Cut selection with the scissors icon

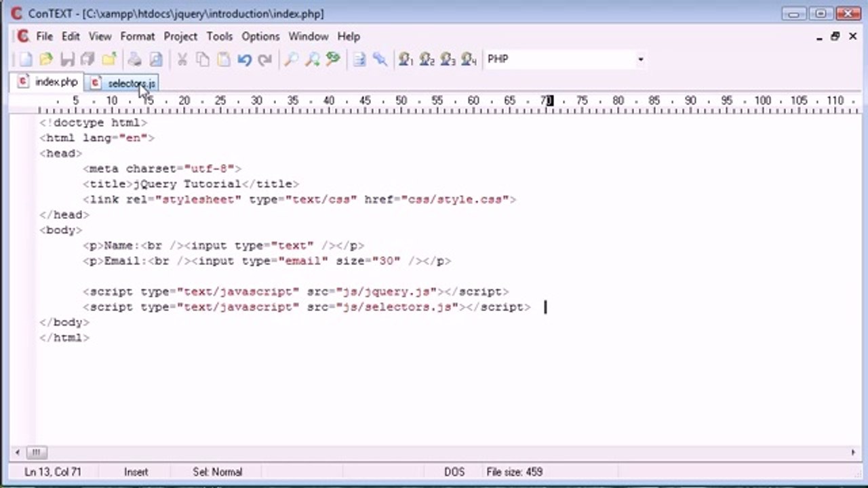pos(182,60)
